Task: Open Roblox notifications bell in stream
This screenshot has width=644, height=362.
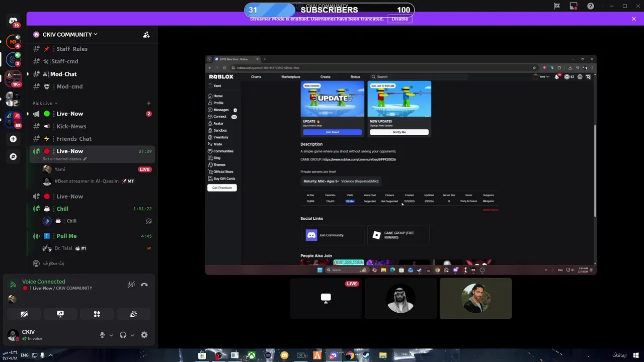Action: (557, 77)
